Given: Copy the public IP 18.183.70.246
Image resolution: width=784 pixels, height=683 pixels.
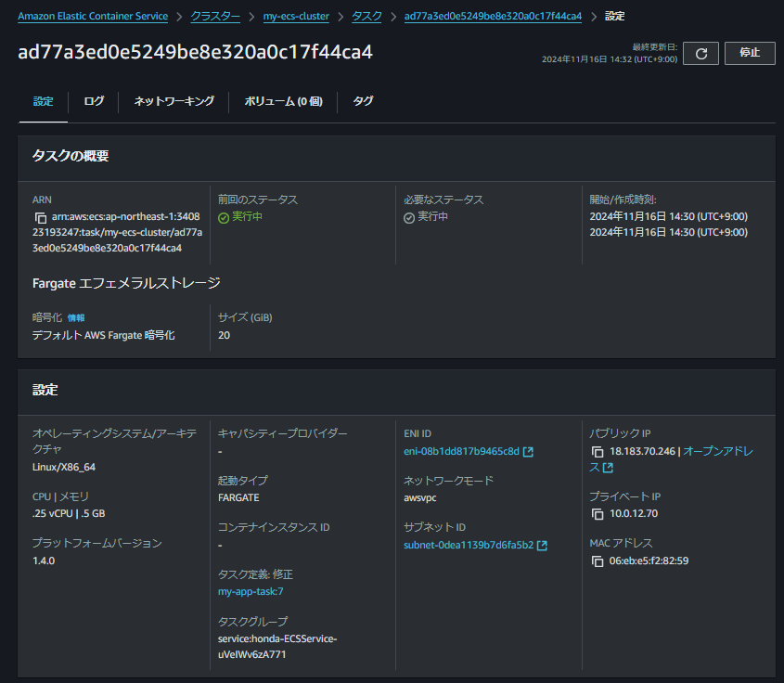Looking at the screenshot, I should tap(597, 452).
